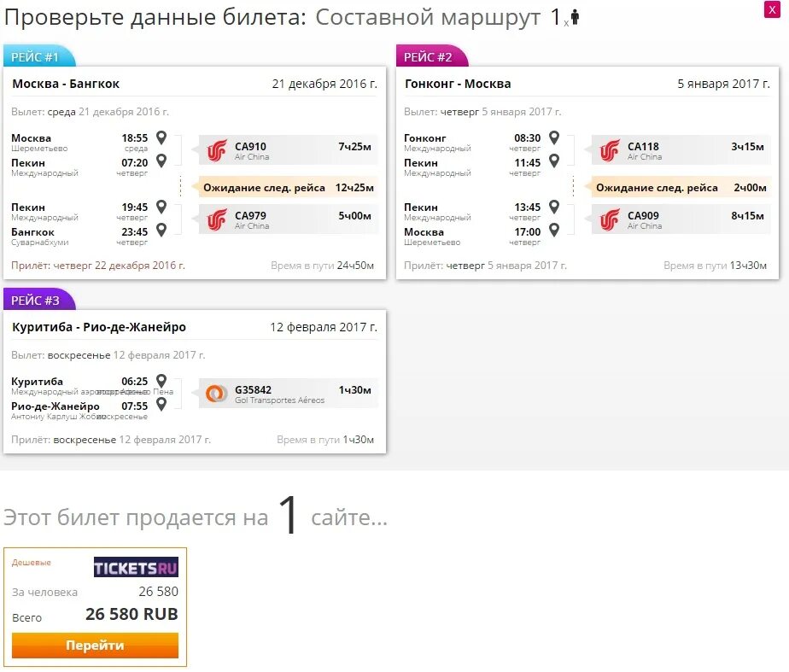This screenshot has height=672, width=789.
Task: Click Air China logo for flight CA979
Action: pos(217,219)
